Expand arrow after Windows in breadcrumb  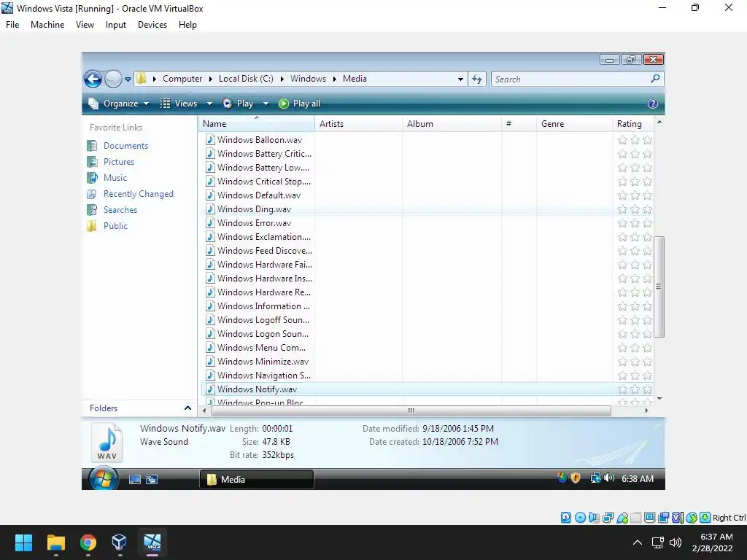coord(334,79)
